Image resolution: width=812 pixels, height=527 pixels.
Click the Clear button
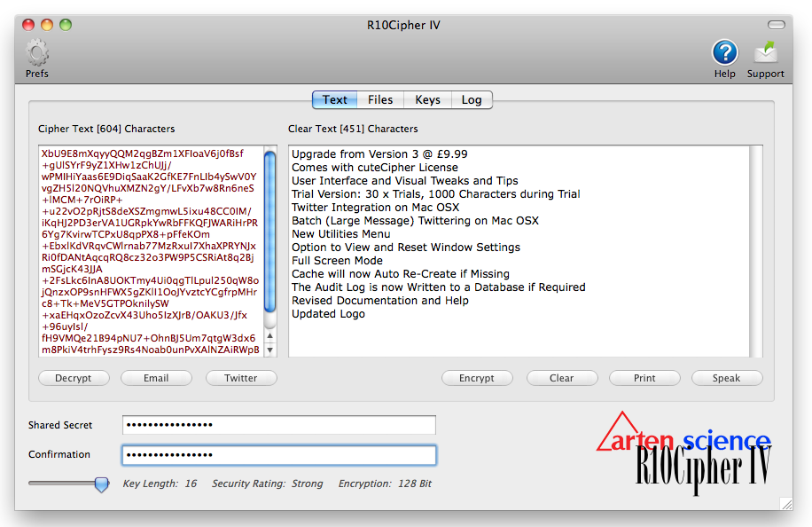point(562,378)
